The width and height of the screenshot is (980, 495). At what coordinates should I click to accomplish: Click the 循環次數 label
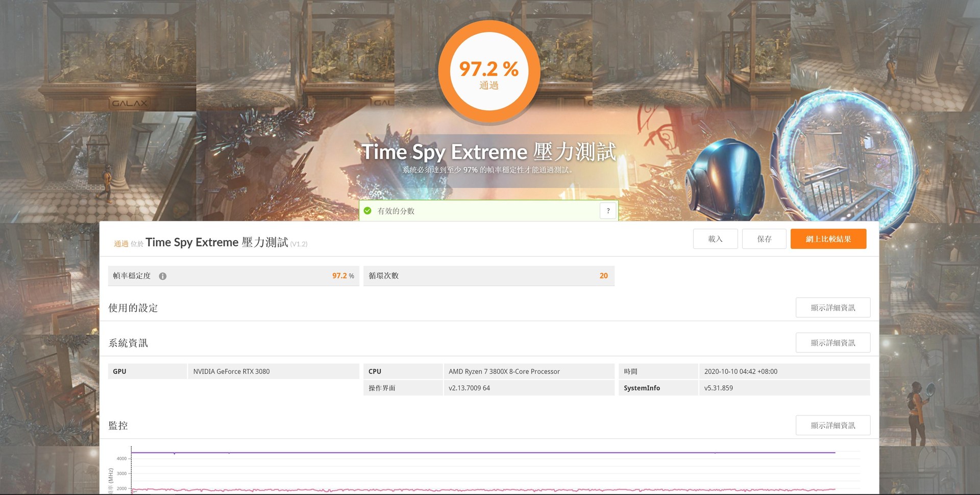[383, 276]
